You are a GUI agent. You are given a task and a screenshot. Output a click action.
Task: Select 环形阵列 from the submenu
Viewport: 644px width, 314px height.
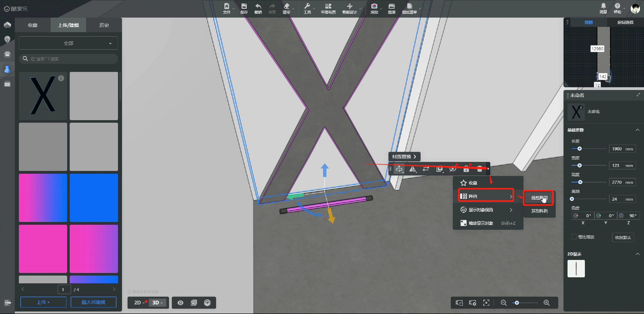tap(539, 211)
